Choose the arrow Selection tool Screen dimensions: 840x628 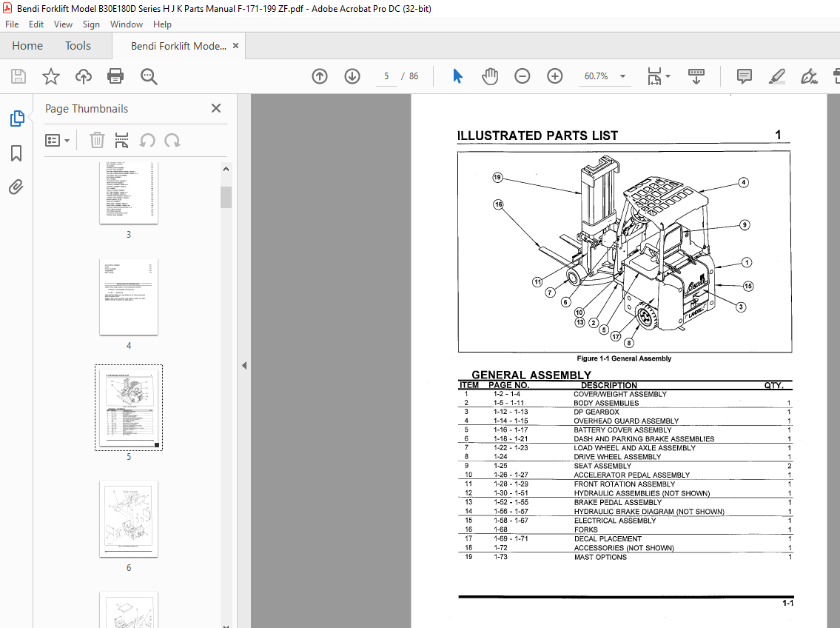[457, 76]
